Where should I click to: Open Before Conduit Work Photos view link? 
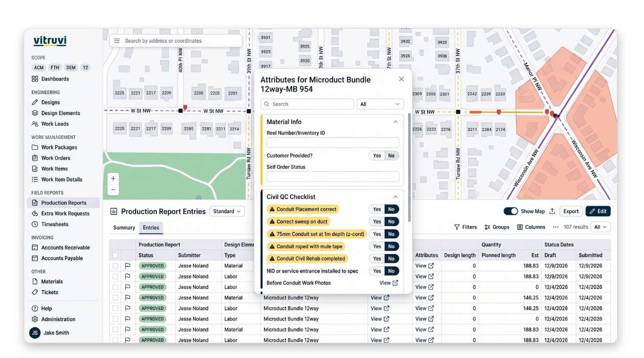click(x=388, y=283)
